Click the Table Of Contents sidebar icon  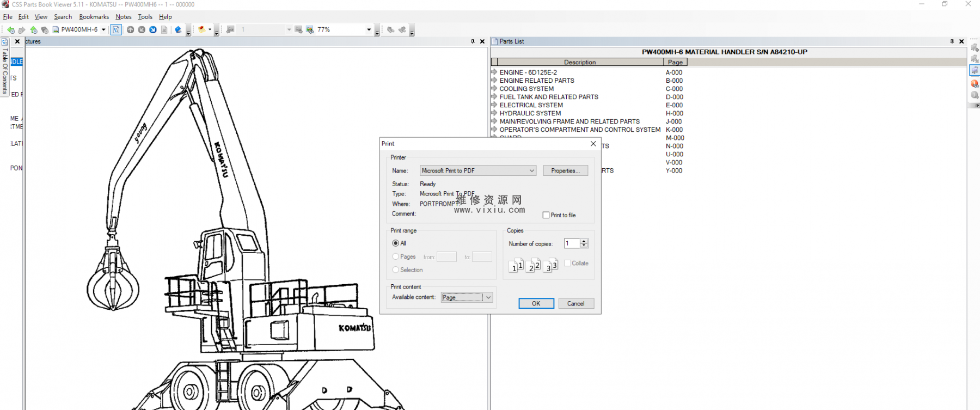pyautogui.click(x=4, y=42)
